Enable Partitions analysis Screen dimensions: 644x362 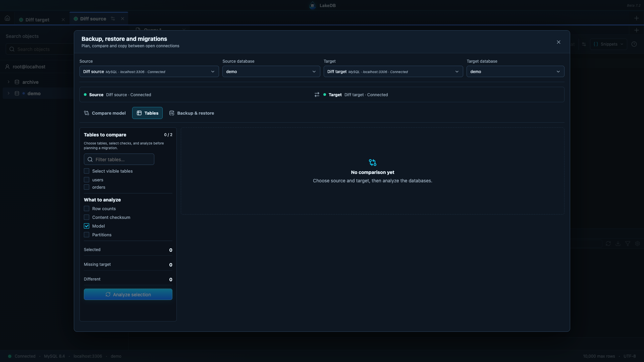(x=87, y=235)
